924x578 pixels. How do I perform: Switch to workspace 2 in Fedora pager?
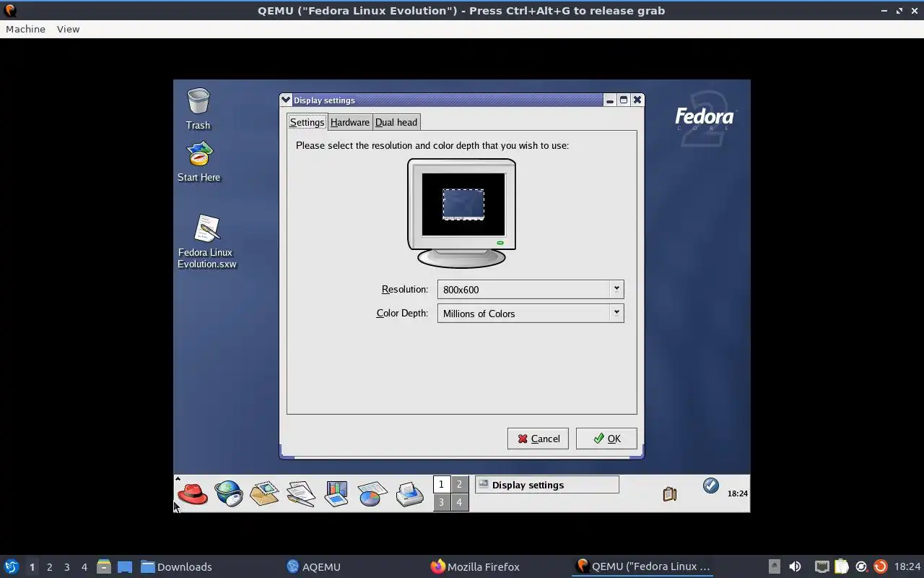point(460,484)
